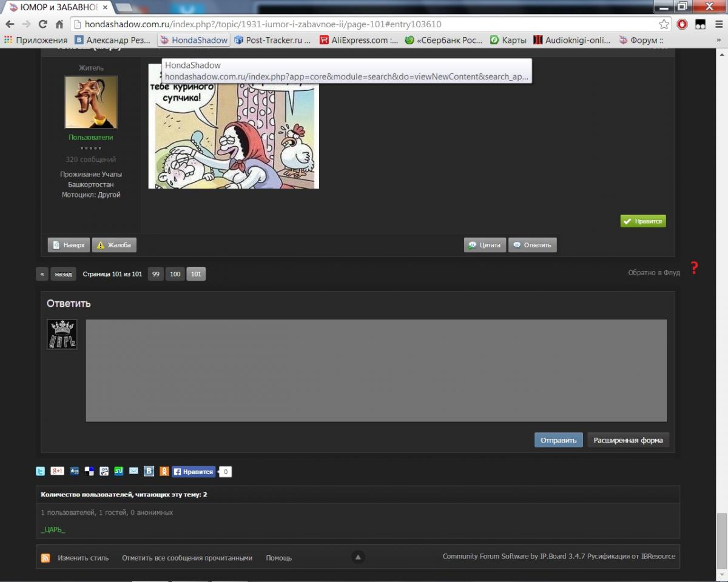Open the Александр Рез... VK bookmark
The width and height of the screenshot is (728, 582).
[x=113, y=40]
